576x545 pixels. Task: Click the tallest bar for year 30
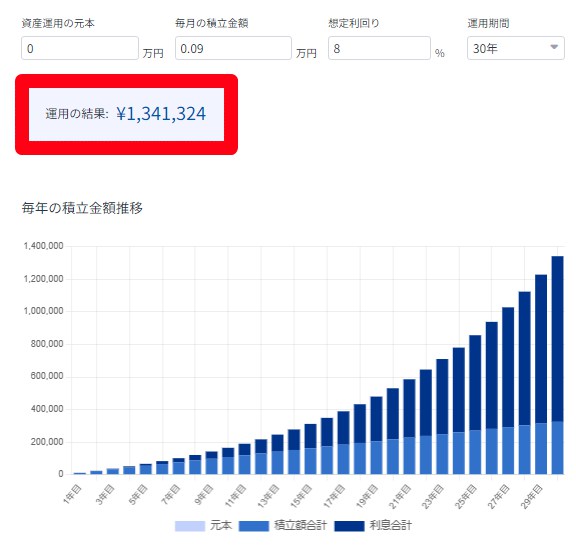click(557, 365)
